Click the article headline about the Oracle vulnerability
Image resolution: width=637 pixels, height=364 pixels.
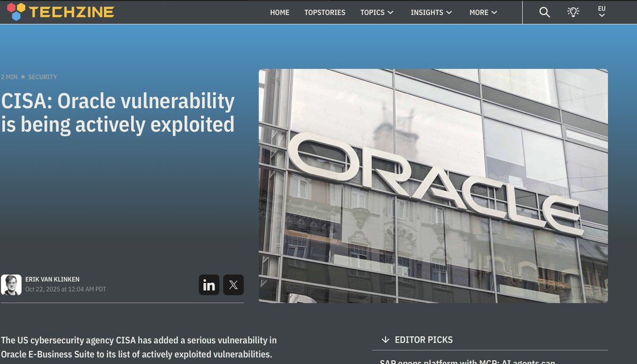click(x=118, y=112)
